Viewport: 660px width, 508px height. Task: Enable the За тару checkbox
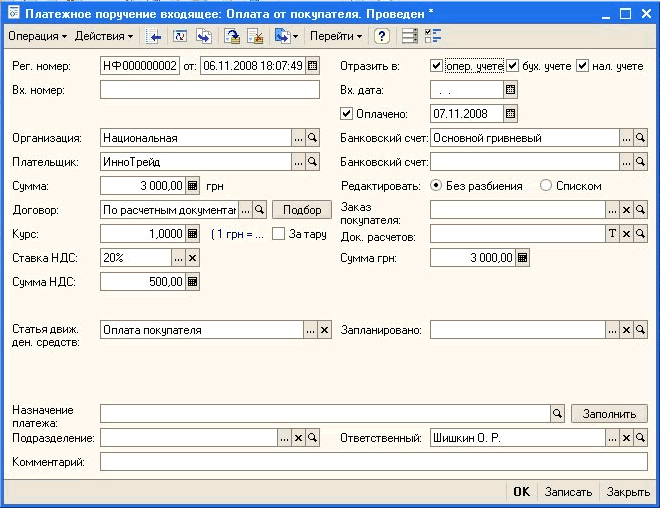(279, 233)
